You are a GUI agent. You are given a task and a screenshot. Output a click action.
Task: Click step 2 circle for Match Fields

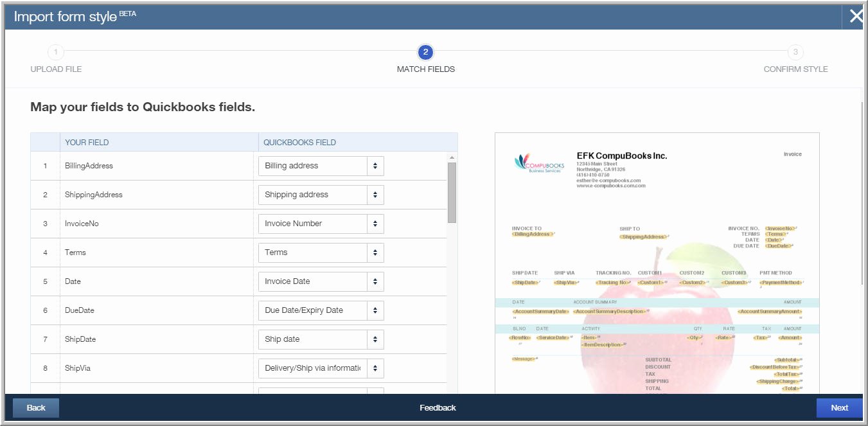pyautogui.click(x=425, y=52)
